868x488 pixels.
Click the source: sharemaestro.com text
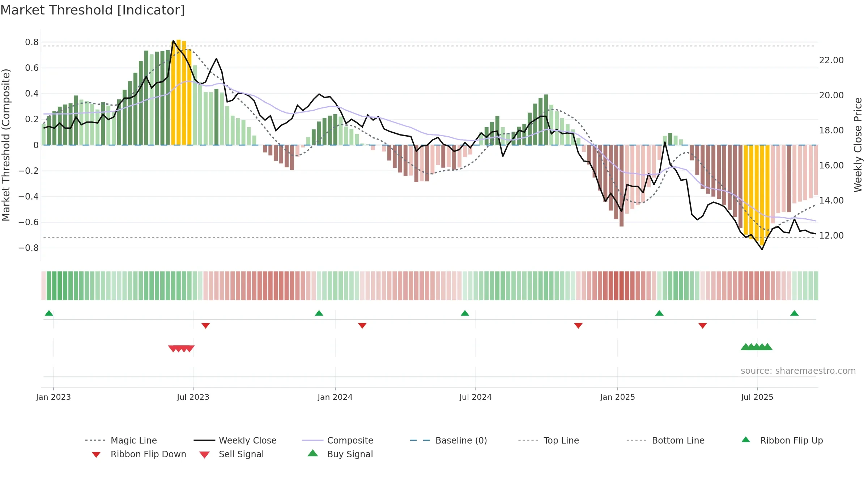[x=798, y=371]
